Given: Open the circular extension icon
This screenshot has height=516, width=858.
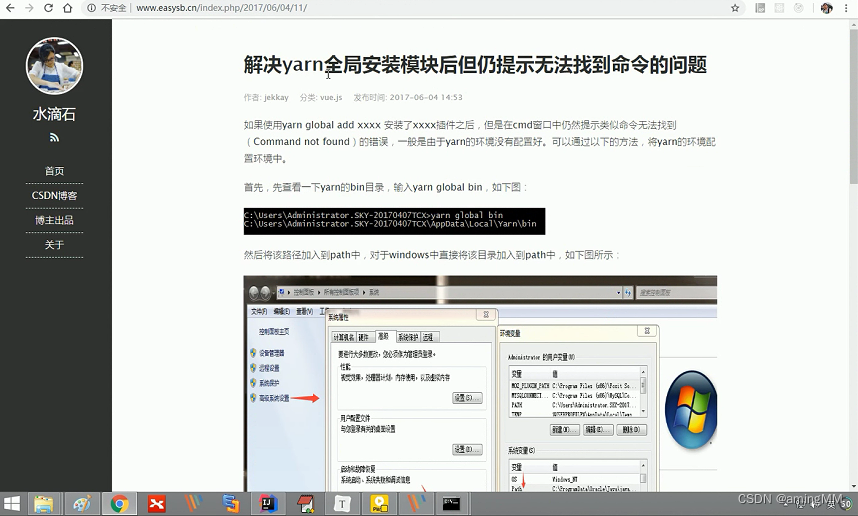Looking at the screenshot, I should (x=799, y=8).
